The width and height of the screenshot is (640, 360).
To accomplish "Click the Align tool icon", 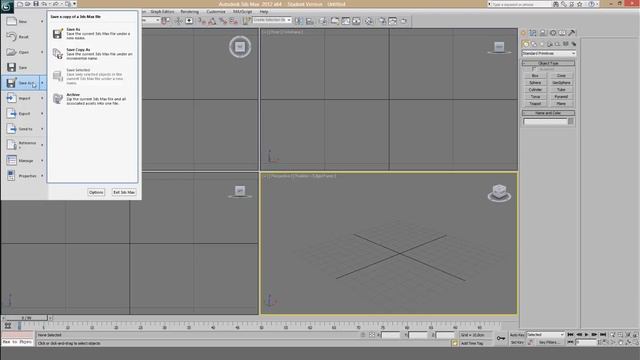I will tap(310, 21).
